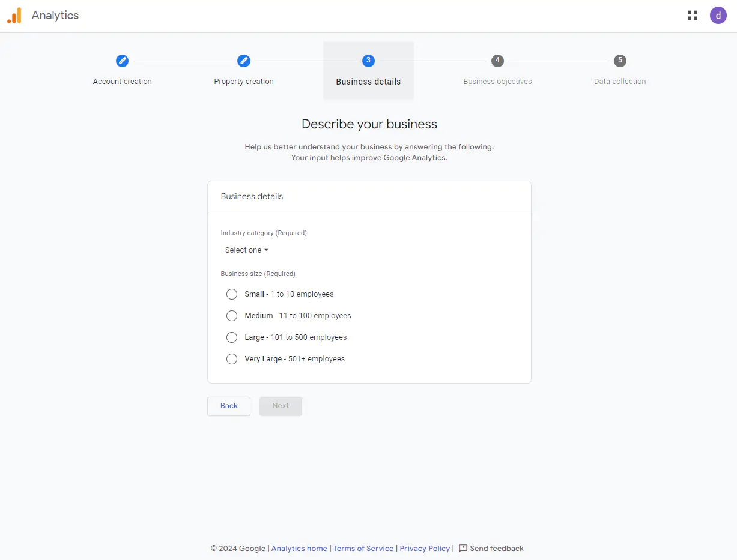
Task: Click the Next button
Action: (281, 406)
